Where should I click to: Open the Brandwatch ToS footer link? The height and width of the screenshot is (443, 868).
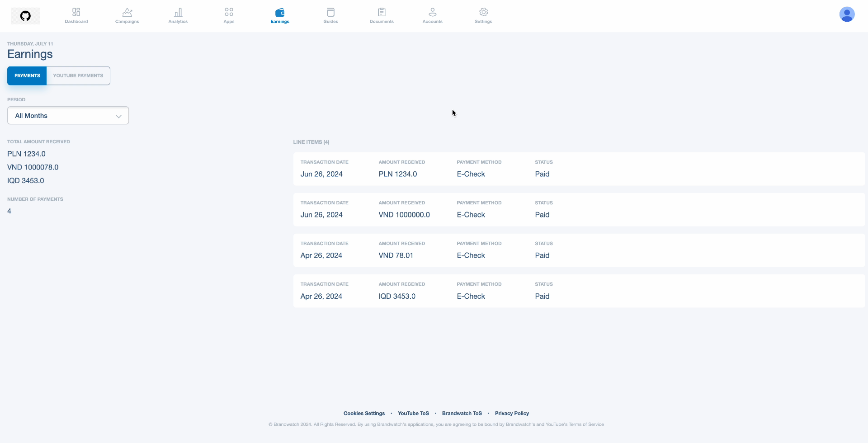462,413
